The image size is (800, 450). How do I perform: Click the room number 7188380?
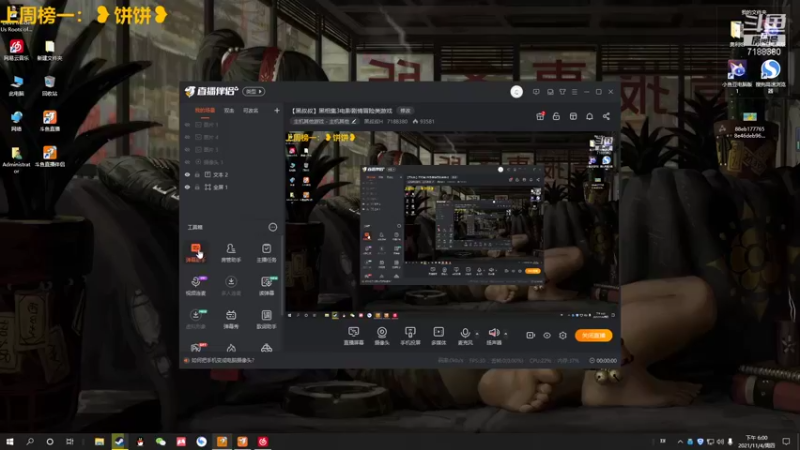(396, 121)
